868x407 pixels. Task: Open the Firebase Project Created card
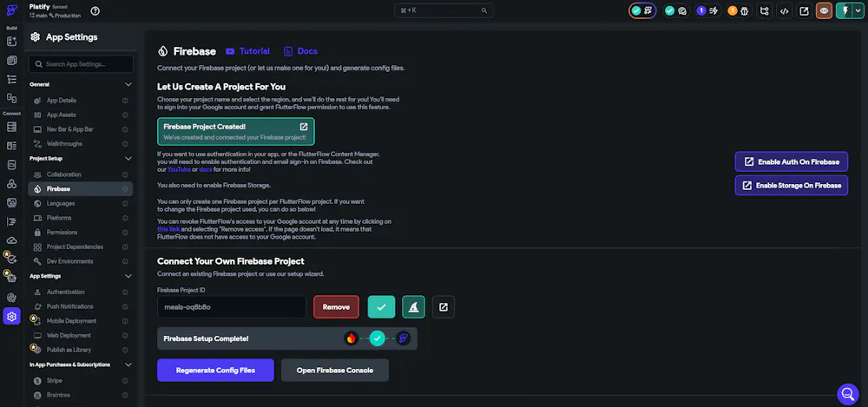236,131
